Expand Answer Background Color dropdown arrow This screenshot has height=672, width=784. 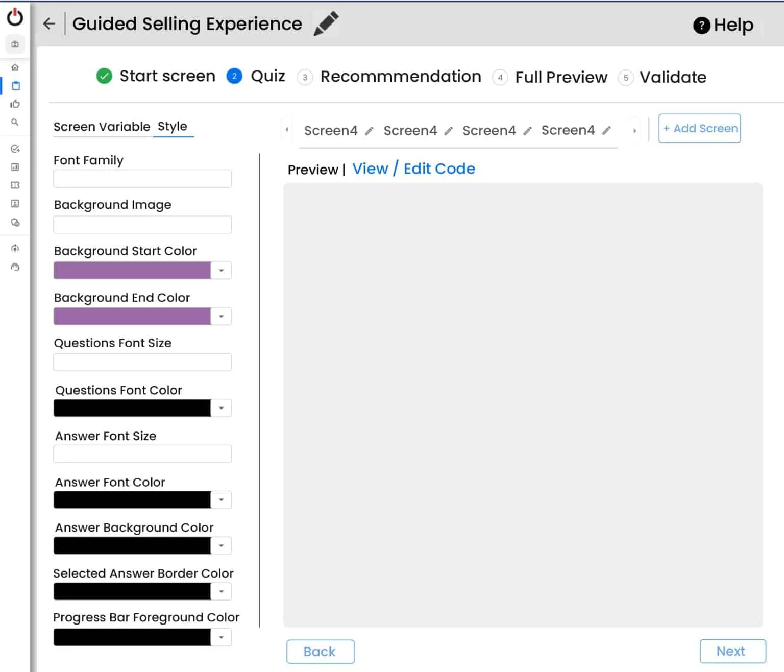tap(221, 546)
